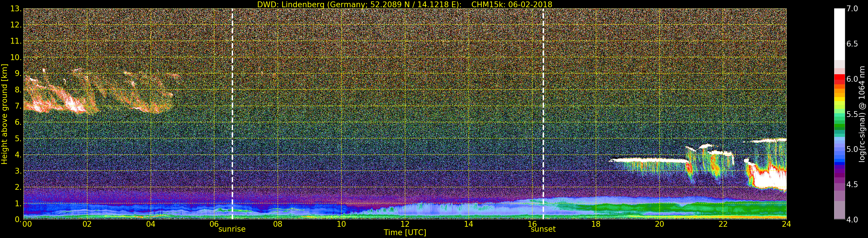
Task: Pick the colorbar tick value 6.0
Action: (x=852, y=79)
